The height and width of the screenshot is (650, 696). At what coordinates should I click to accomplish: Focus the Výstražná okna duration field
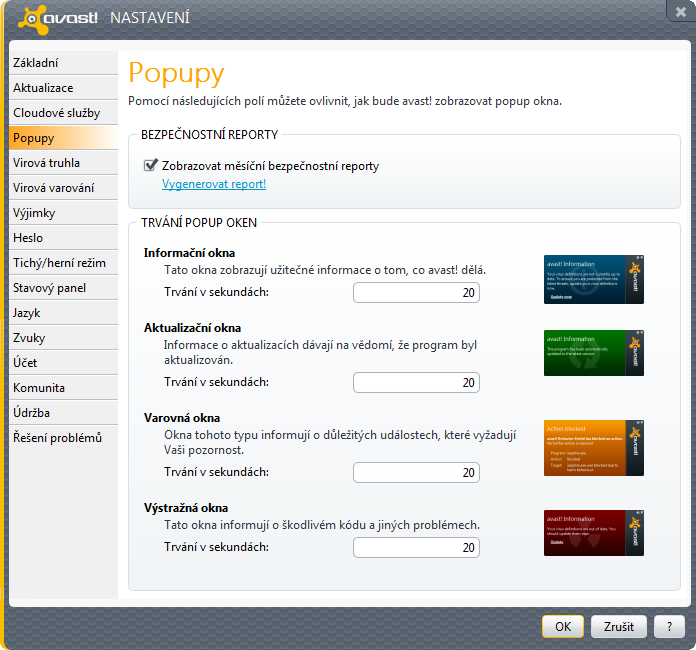[416, 547]
